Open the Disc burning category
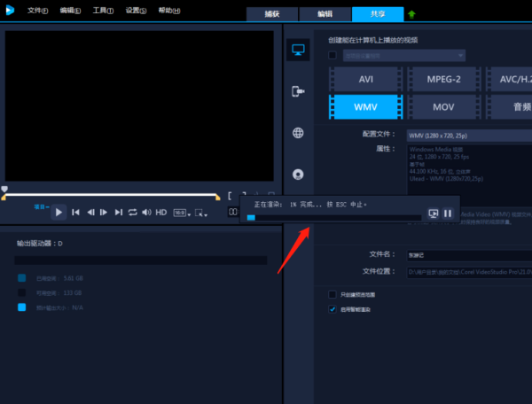Screen dimensions: 532x404 (x=298, y=174)
